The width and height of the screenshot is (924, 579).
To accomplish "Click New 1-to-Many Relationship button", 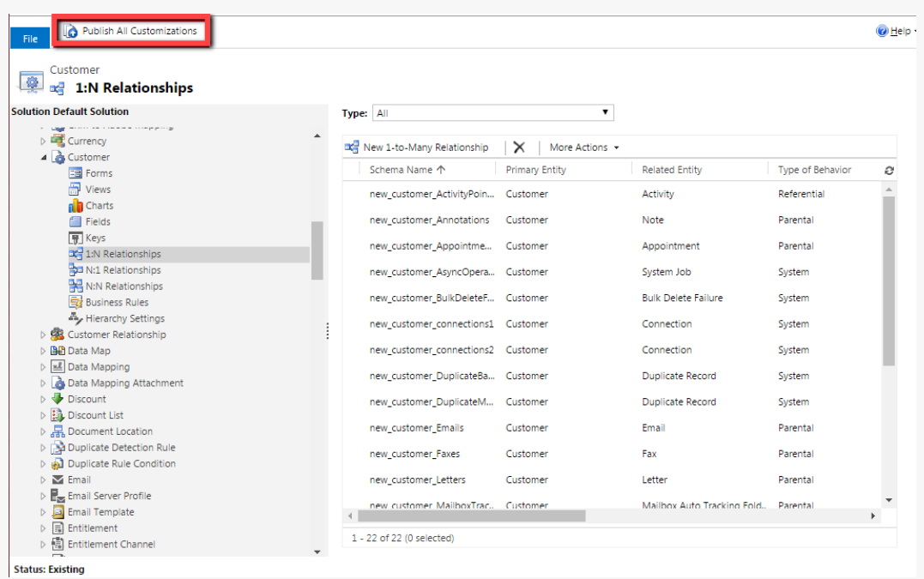I will pyautogui.click(x=418, y=148).
